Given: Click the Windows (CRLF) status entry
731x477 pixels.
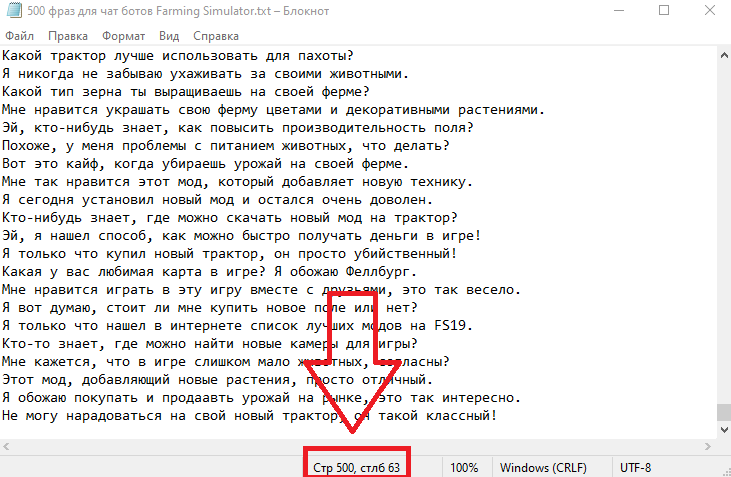Looking at the screenshot, I should pyautogui.click(x=544, y=468).
